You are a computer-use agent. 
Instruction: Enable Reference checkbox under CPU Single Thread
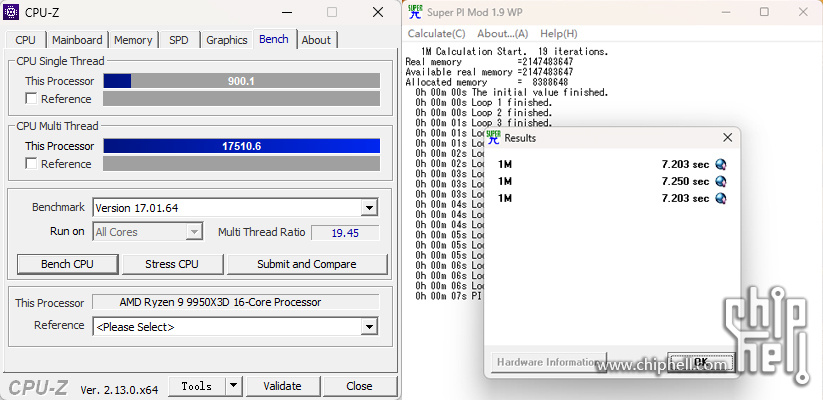pyautogui.click(x=31, y=99)
